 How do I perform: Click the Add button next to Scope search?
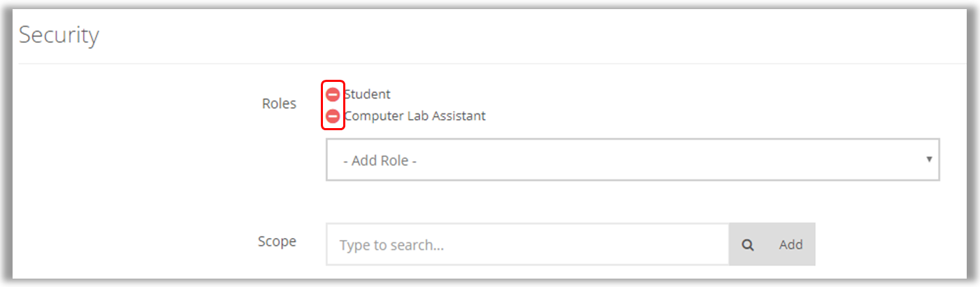pos(791,245)
